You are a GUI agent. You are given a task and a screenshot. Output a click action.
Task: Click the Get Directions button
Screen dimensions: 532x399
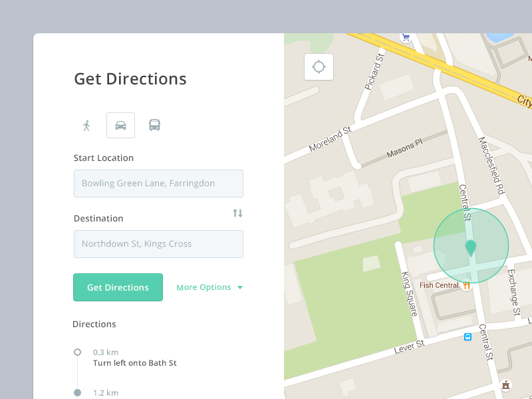pos(118,287)
